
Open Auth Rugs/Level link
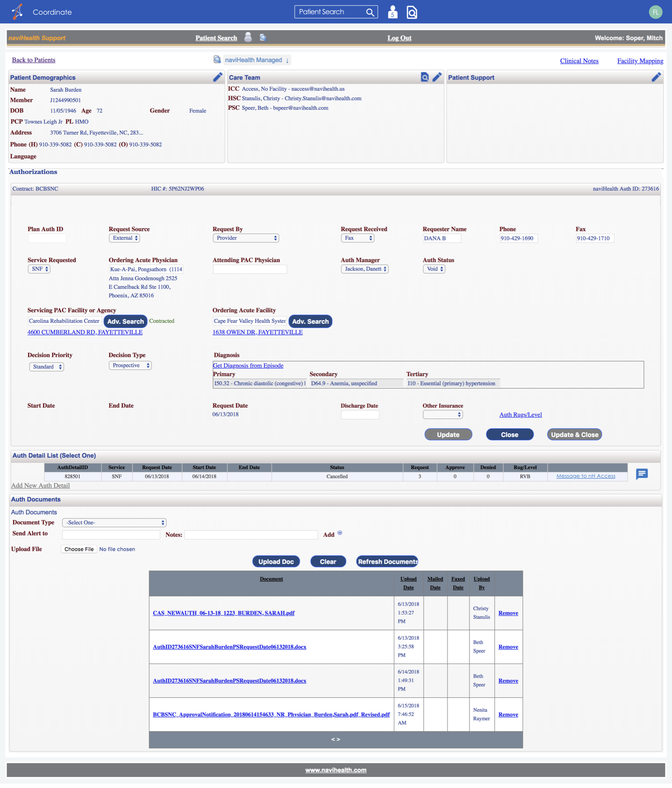coord(520,414)
